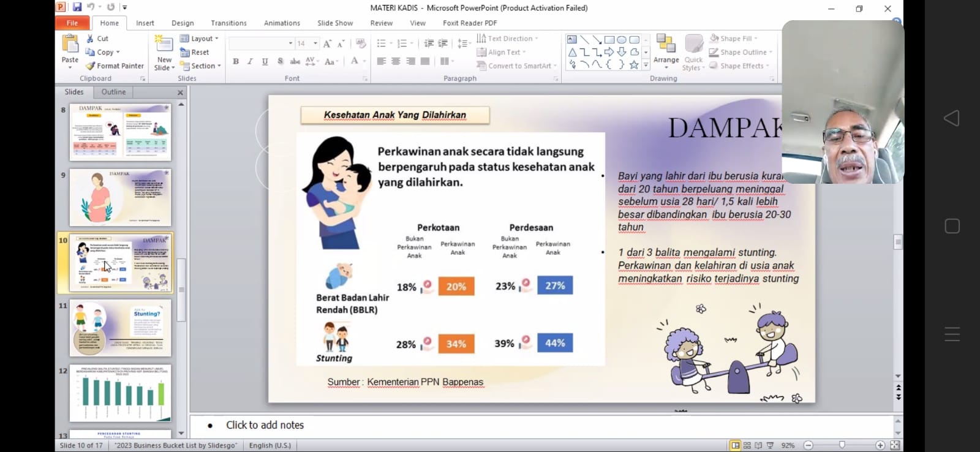The height and width of the screenshot is (452, 980).
Task: Expand the Section dropdown menu
Action: click(201, 66)
